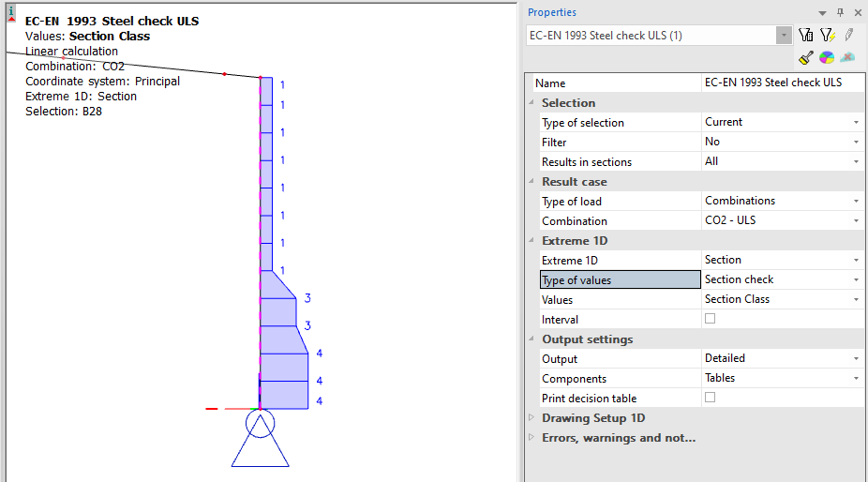Close the Properties panel

(x=858, y=12)
